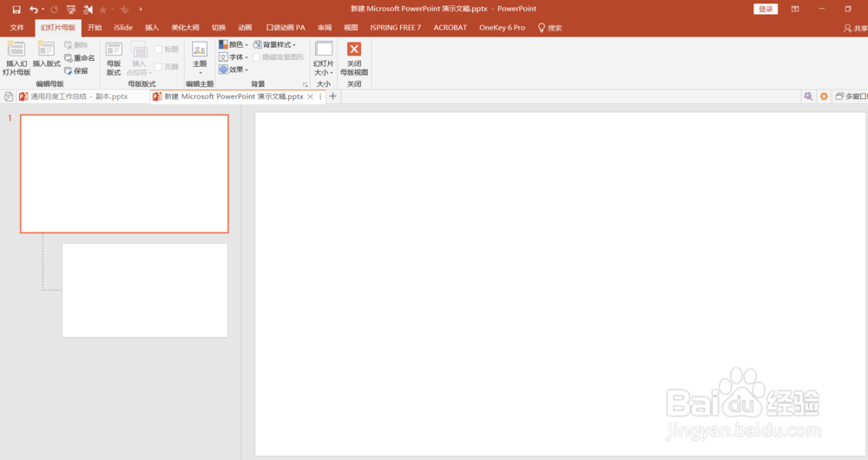
Task: Close the 新建 Microsoft PowerPoint 演示文稿 tab
Action: click(310, 96)
